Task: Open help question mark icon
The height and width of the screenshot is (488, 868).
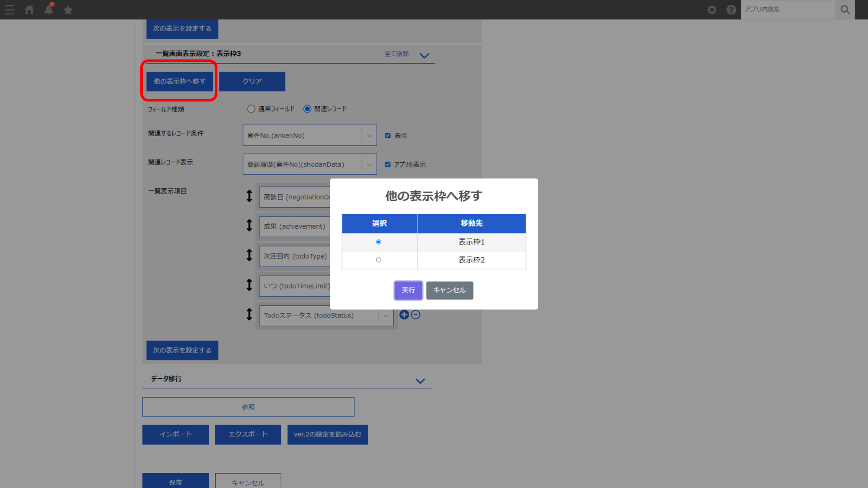Action: coord(731,10)
